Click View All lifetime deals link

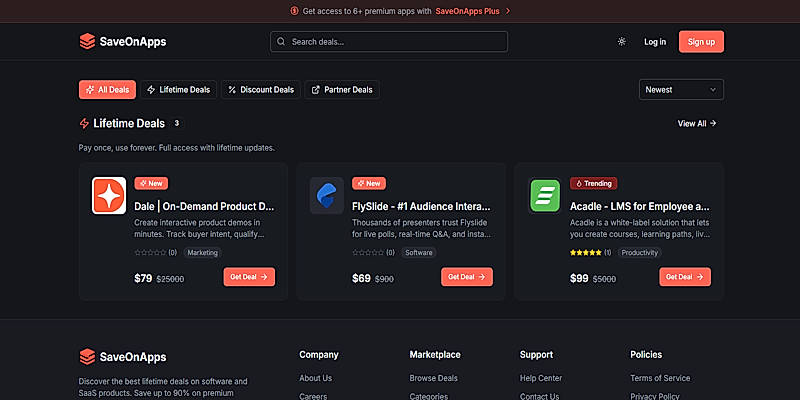697,123
